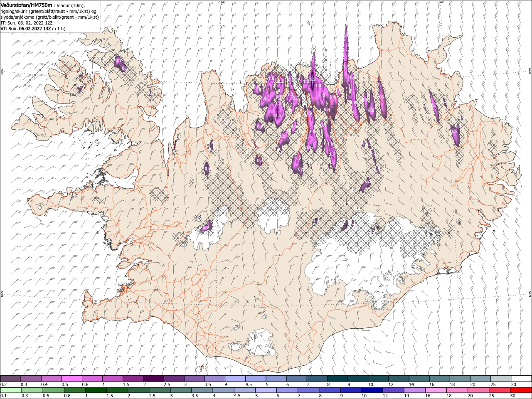Click the 'slydda/snjókoma' legend description line

[49, 17]
